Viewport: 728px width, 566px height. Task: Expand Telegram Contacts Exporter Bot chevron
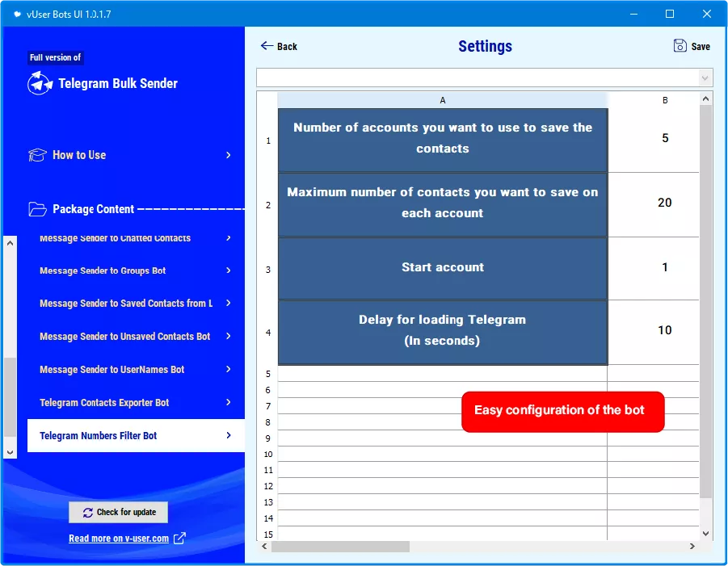pyautogui.click(x=229, y=402)
